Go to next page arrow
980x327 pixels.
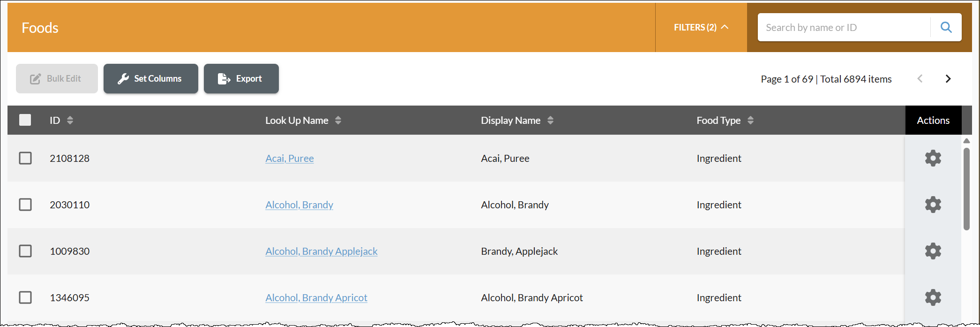point(948,79)
